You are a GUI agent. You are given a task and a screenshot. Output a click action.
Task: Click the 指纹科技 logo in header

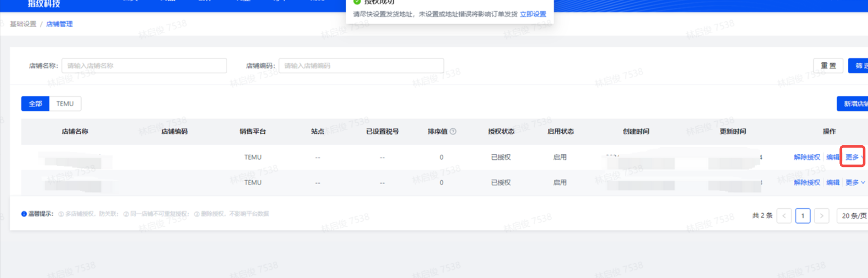click(44, 4)
